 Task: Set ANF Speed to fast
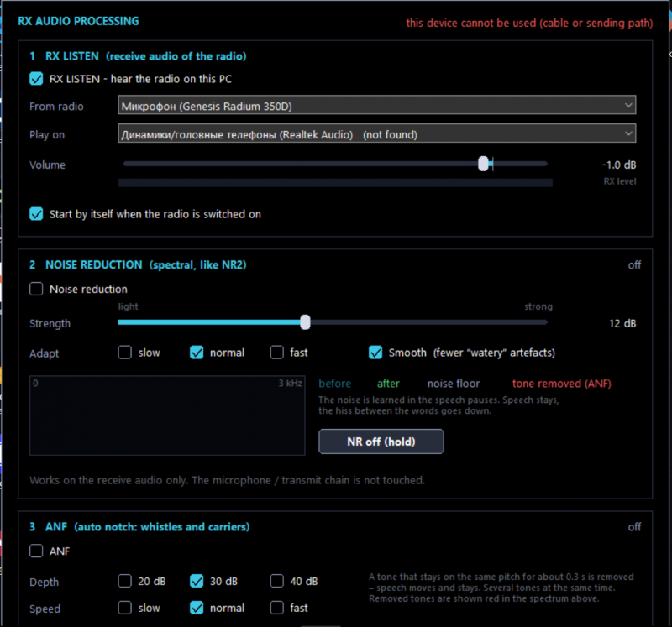[277, 608]
